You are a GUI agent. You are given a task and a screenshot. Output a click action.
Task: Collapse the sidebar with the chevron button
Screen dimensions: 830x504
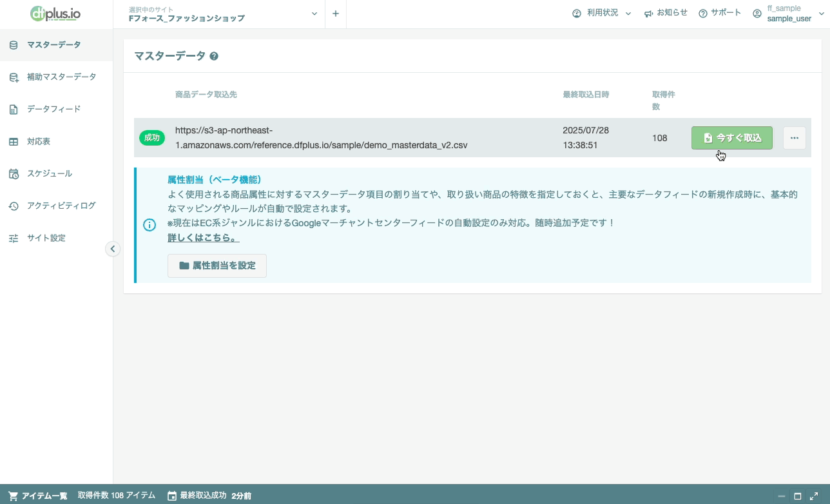[113, 249]
